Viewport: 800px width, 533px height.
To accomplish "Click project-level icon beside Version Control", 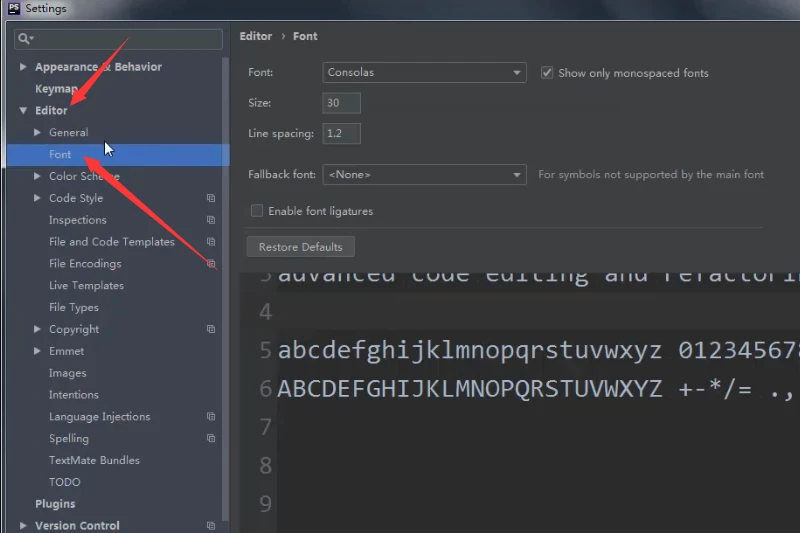I will pos(211,526).
